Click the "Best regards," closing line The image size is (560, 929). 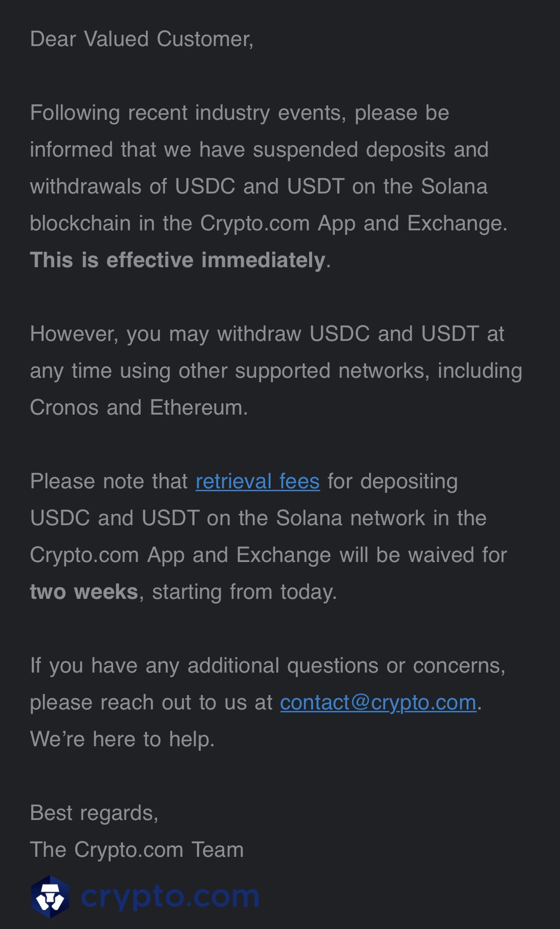coord(94,813)
